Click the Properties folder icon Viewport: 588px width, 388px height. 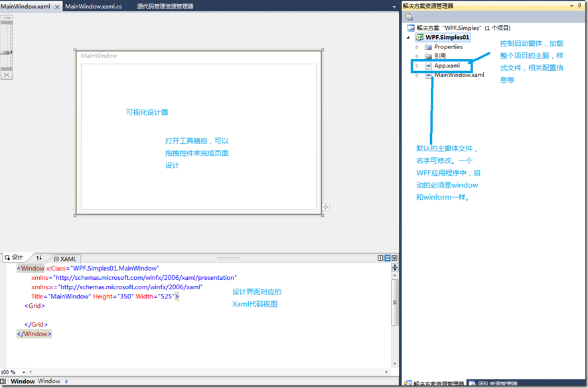point(428,47)
